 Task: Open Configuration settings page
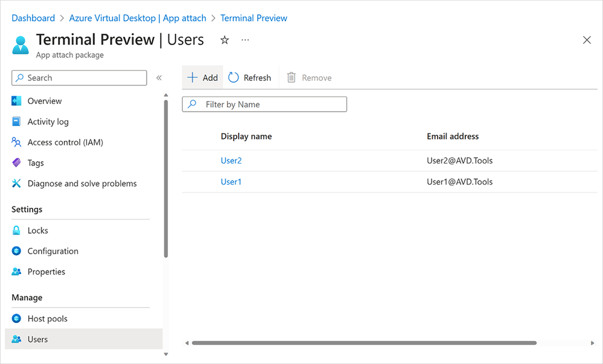(x=53, y=251)
